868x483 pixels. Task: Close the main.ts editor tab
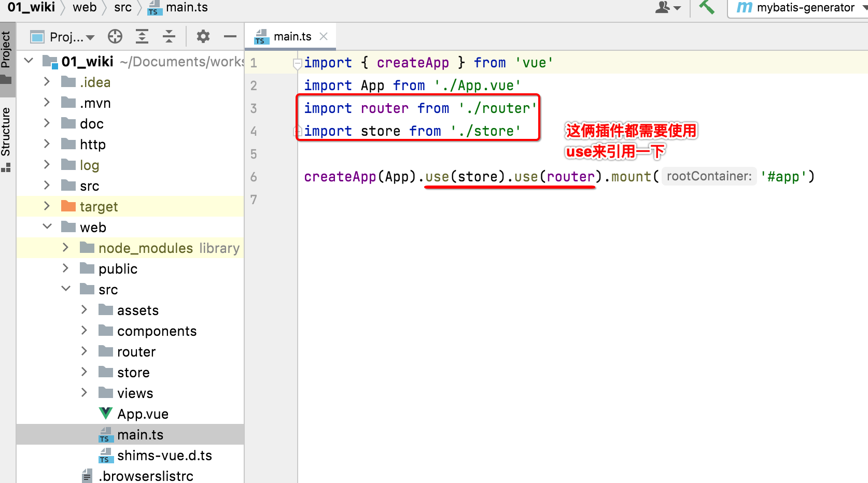324,36
